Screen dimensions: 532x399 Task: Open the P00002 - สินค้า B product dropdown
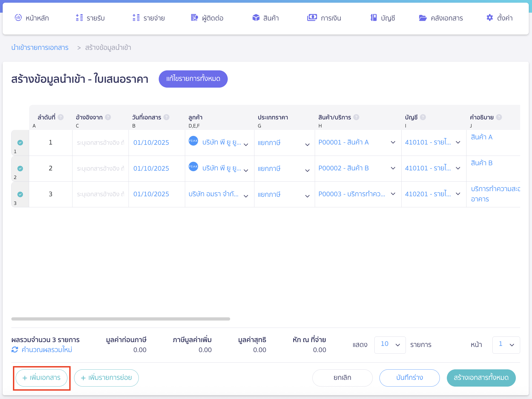(x=393, y=168)
